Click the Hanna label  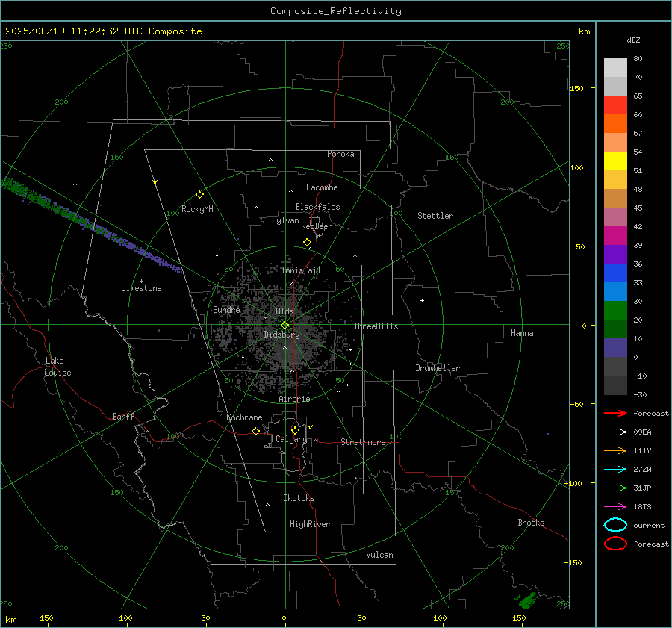point(522,333)
